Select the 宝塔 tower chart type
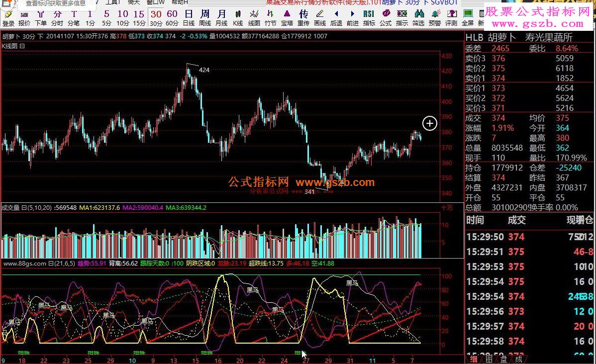Image resolution: width=596 pixels, height=364 pixels. (287, 18)
